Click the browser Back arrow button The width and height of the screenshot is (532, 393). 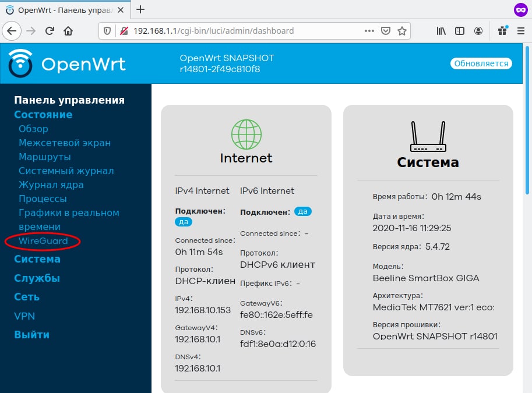[12, 31]
